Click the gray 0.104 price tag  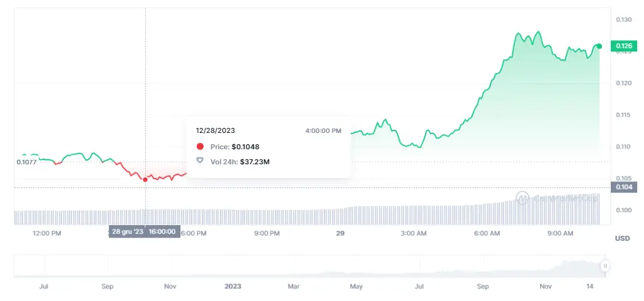point(624,187)
